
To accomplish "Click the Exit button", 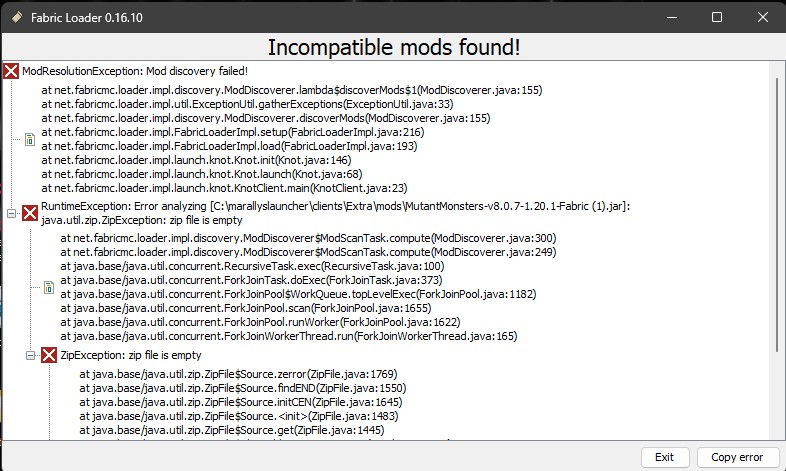I will [665, 457].
